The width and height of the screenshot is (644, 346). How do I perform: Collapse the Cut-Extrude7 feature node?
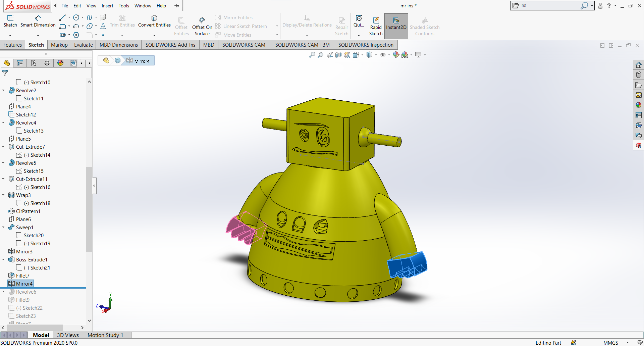click(x=3, y=147)
